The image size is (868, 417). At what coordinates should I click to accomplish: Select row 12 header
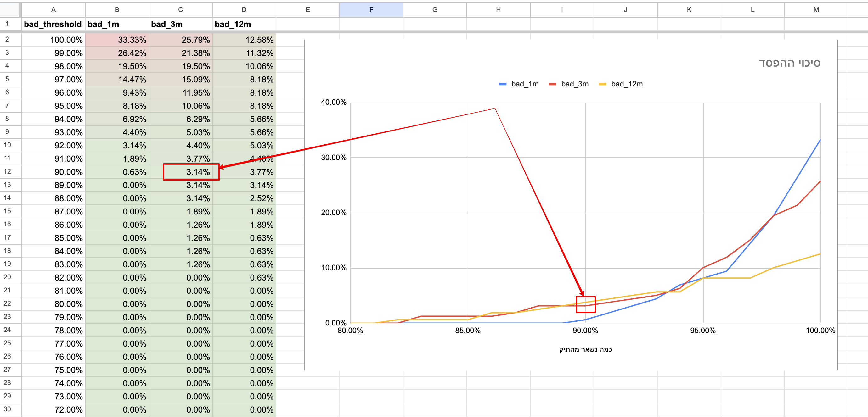(x=8, y=171)
